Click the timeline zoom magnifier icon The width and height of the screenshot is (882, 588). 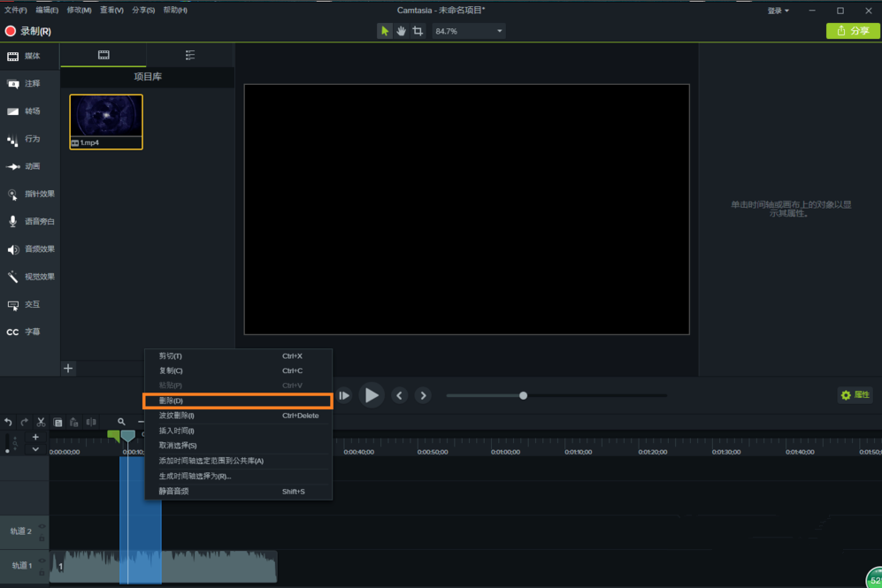[x=121, y=423]
